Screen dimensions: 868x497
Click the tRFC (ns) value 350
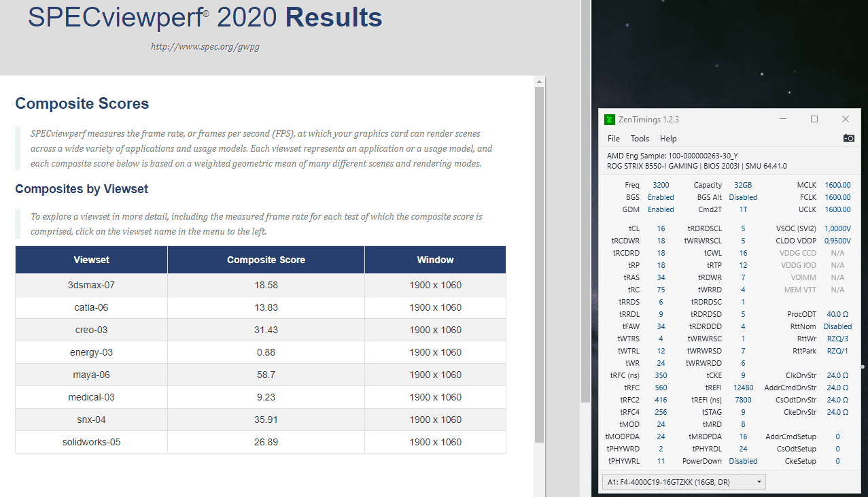point(661,375)
